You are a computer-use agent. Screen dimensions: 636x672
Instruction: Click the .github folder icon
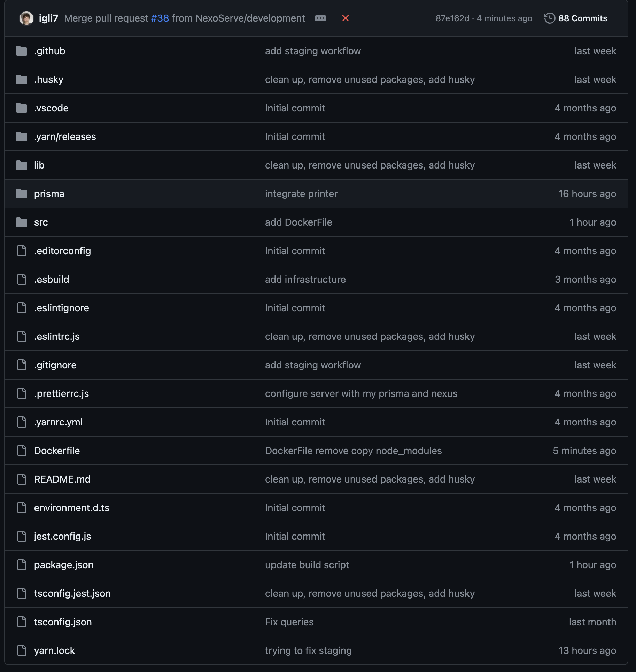[x=21, y=51]
